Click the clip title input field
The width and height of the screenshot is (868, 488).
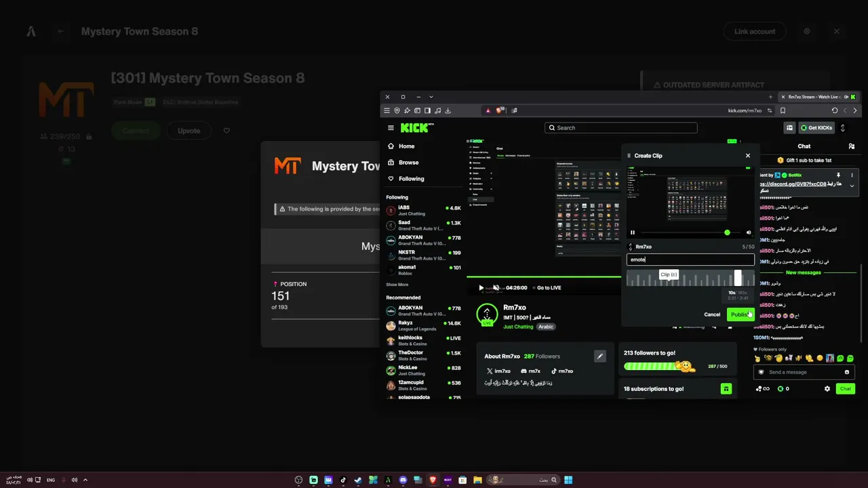tap(690, 260)
